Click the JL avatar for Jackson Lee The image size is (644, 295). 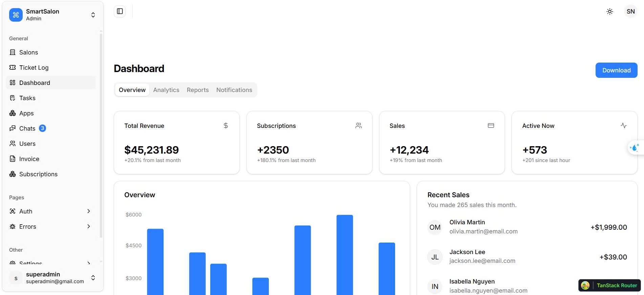[x=435, y=257]
